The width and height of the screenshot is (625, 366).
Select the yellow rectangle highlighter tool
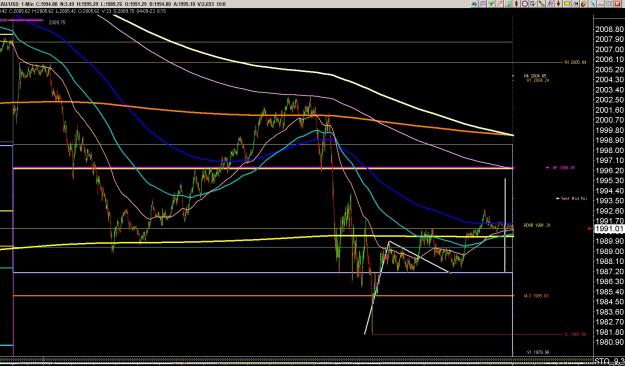tap(567, 4)
